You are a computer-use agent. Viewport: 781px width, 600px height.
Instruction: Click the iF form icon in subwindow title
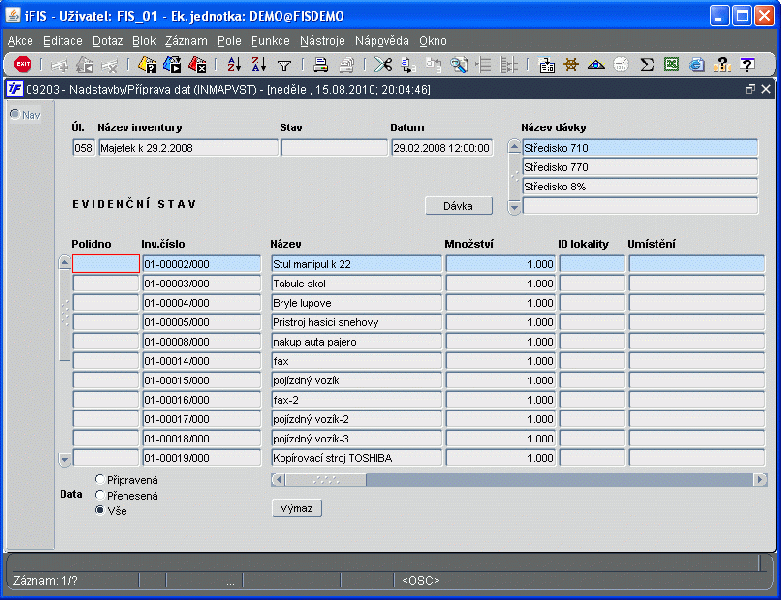15,89
